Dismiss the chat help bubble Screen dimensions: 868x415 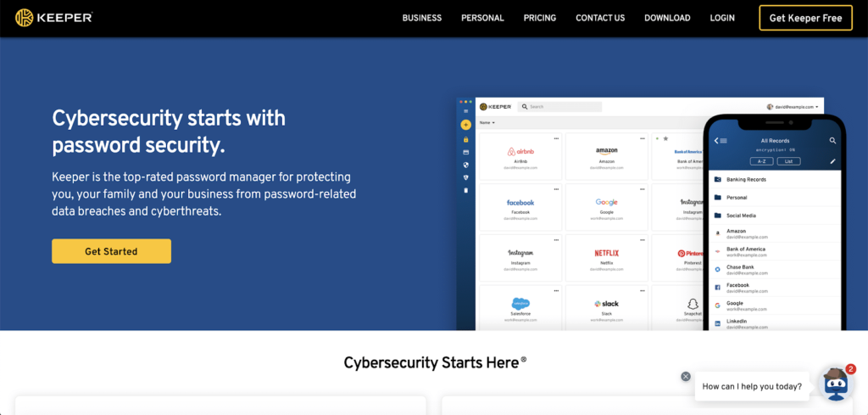click(686, 377)
